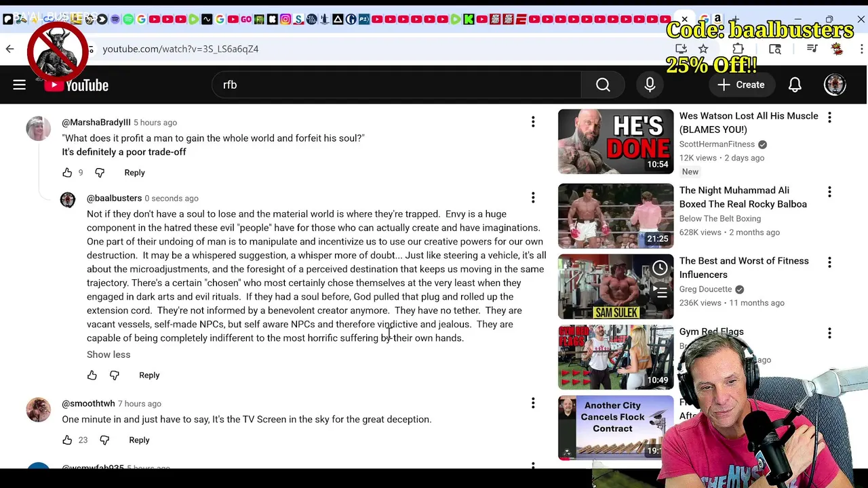
Task: Open options menu for @baalbusters reply
Action: (533, 198)
